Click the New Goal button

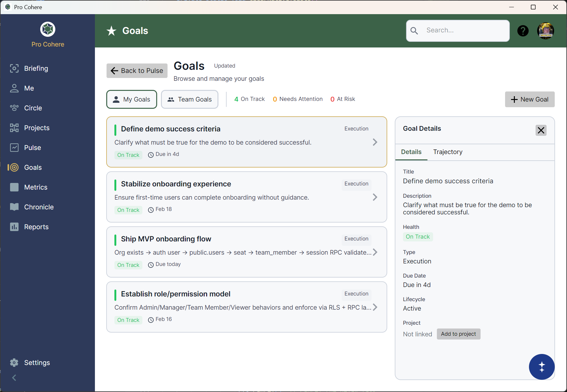[x=529, y=99]
